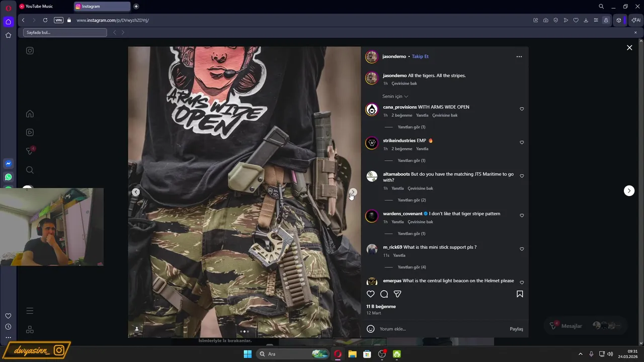Open cana_provisions profile link

coord(399,107)
